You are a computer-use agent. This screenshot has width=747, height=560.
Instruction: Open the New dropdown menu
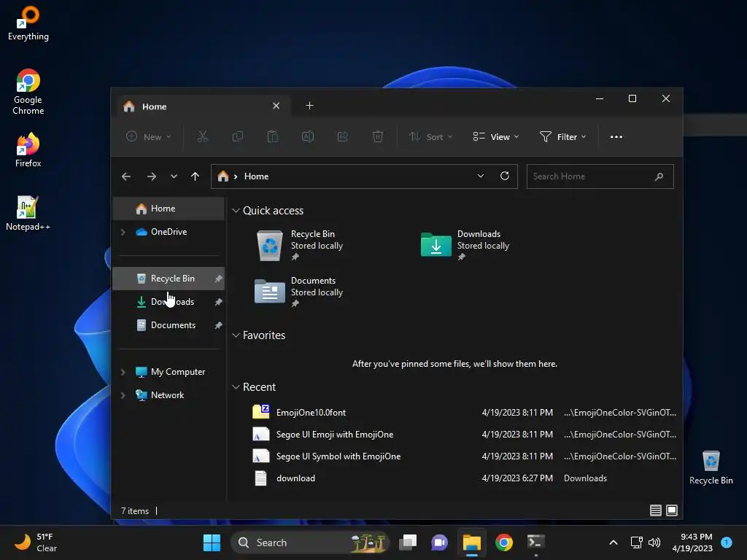pos(148,136)
